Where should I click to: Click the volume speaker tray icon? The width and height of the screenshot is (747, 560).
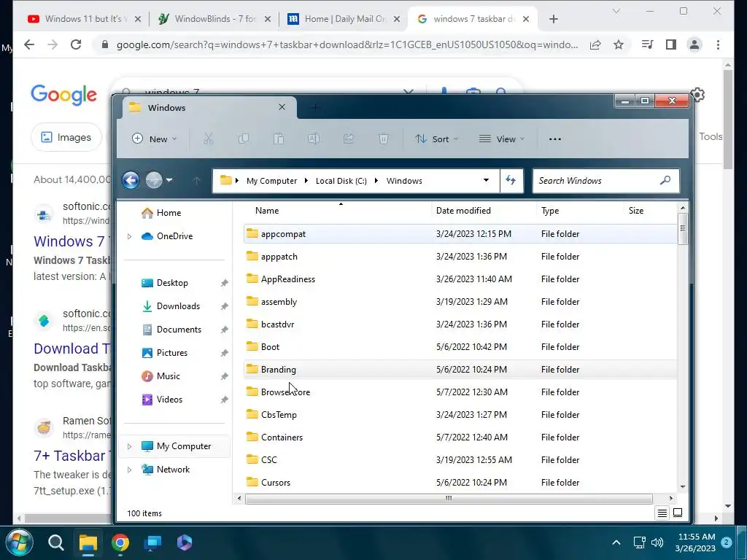coord(657,542)
